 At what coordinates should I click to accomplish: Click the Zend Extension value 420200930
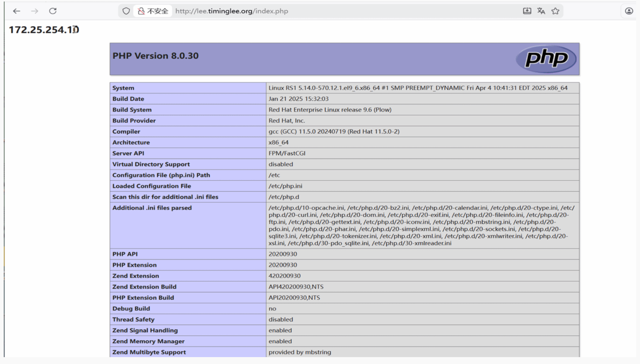tap(285, 276)
